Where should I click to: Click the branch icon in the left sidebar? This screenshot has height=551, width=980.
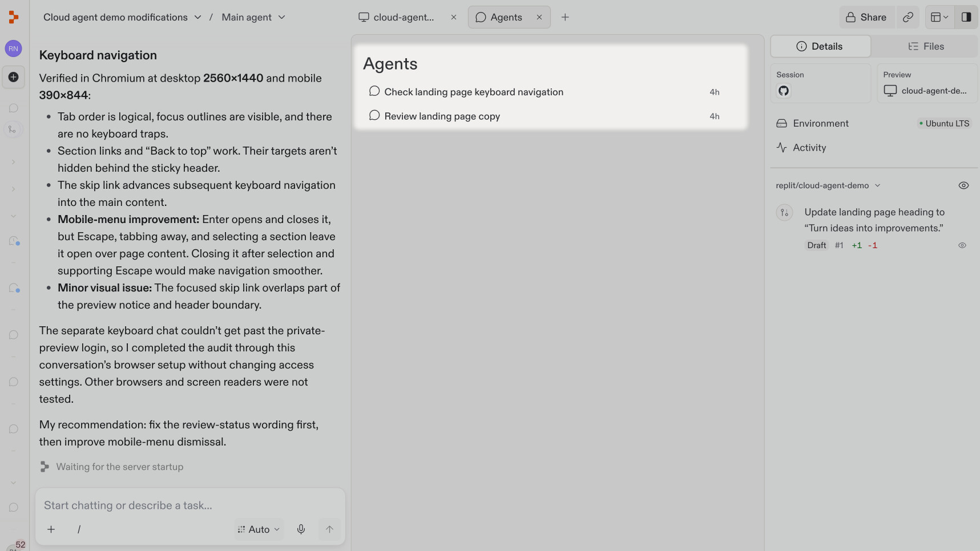tap(13, 129)
